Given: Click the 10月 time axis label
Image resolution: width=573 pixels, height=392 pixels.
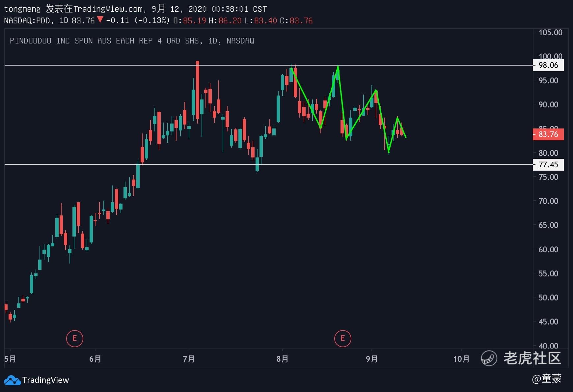Looking at the screenshot, I should point(461,359).
